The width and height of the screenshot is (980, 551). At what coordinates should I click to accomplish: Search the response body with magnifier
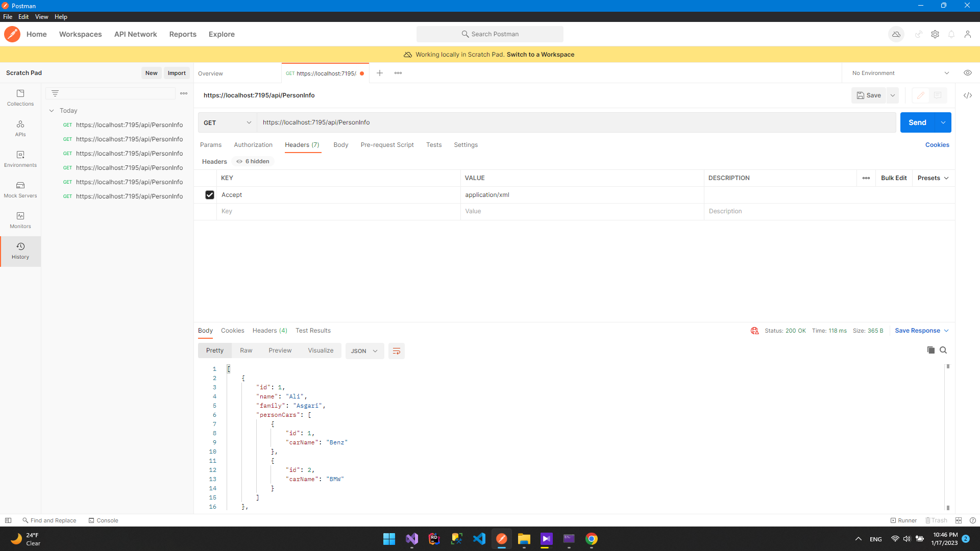(943, 350)
